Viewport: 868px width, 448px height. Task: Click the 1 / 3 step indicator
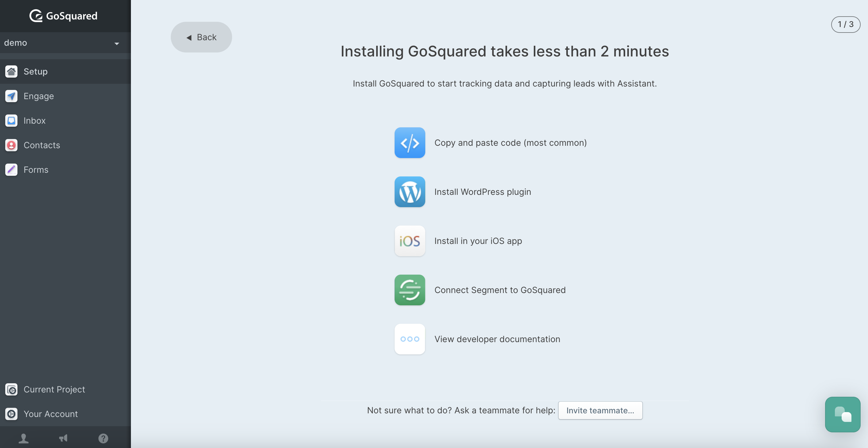[845, 24]
